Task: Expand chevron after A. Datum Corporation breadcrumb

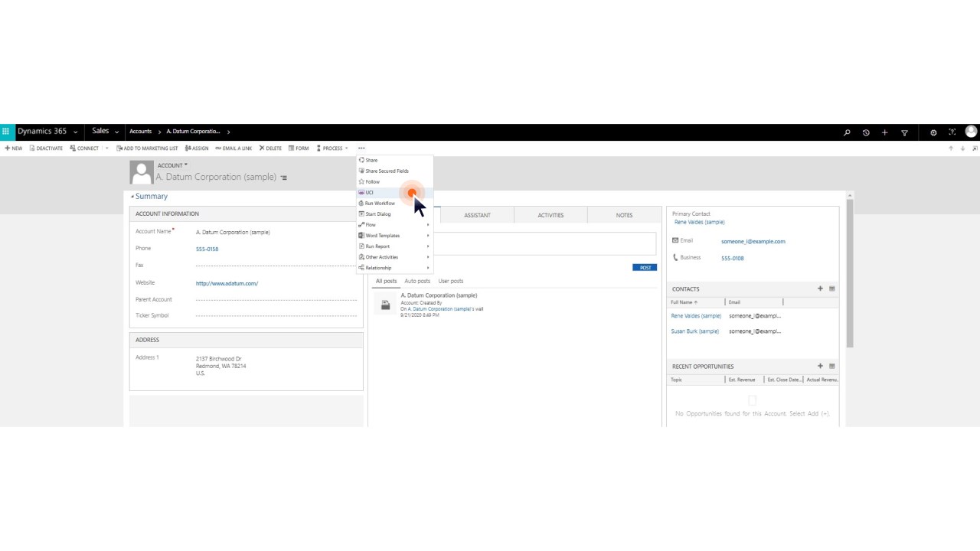Action: 228,132
